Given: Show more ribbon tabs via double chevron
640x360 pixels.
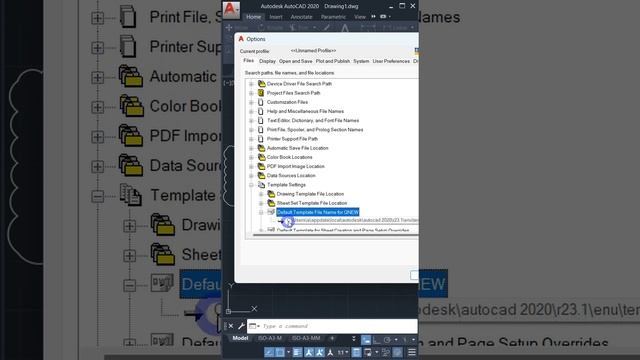Looking at the screenshot, I should pos(373,17).
